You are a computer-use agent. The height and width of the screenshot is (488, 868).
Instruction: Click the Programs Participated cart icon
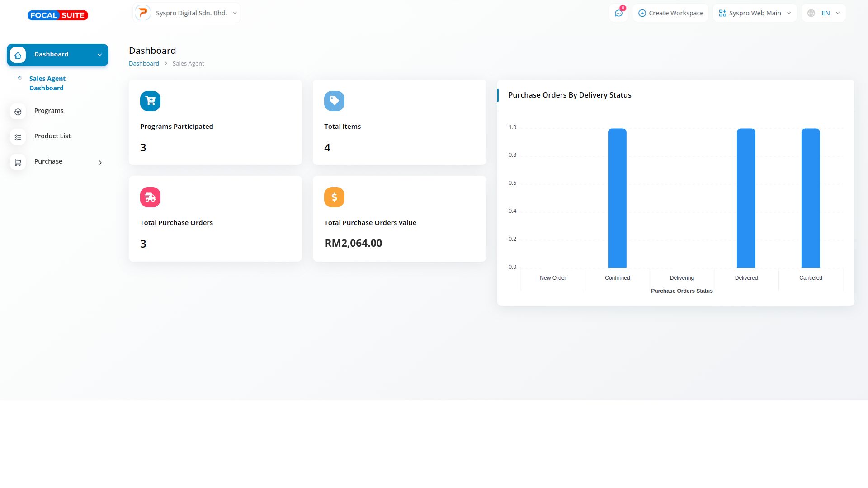click(150, 101)
